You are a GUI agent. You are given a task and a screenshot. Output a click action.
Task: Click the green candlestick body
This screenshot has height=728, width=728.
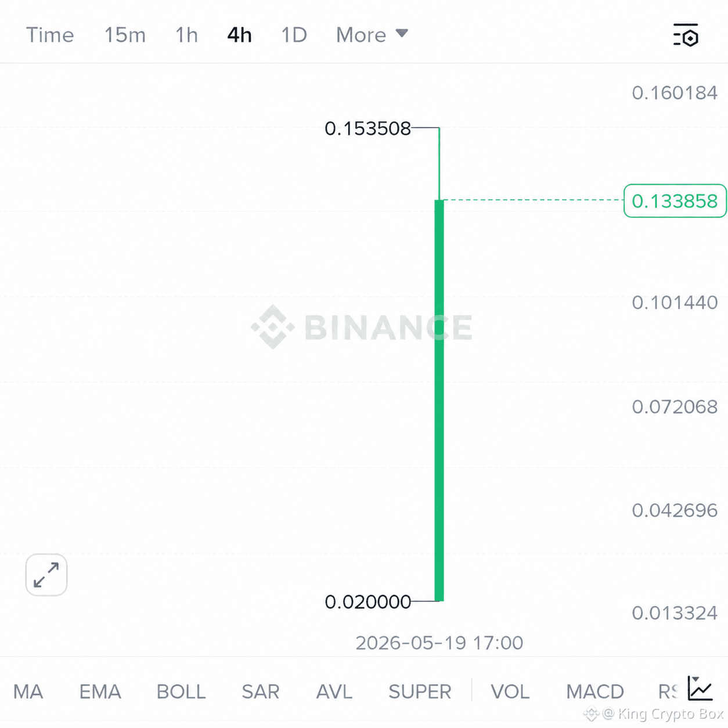coord(439,401)
